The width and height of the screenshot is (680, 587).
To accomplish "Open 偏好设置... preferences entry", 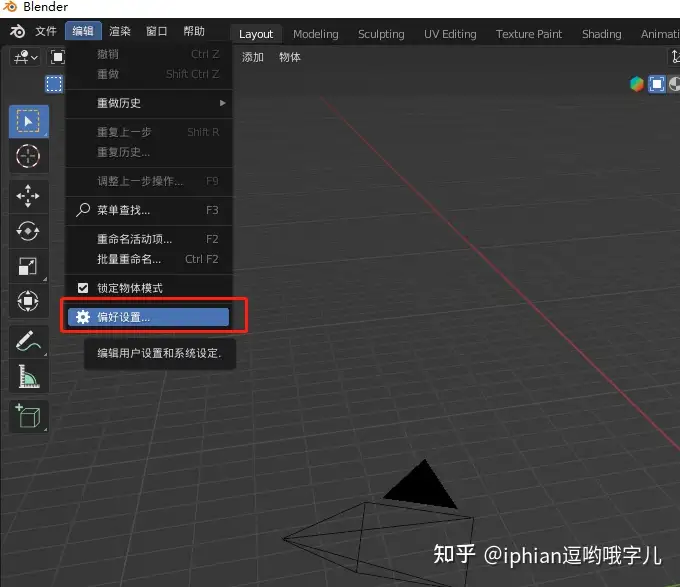I will tap(148, 317).
